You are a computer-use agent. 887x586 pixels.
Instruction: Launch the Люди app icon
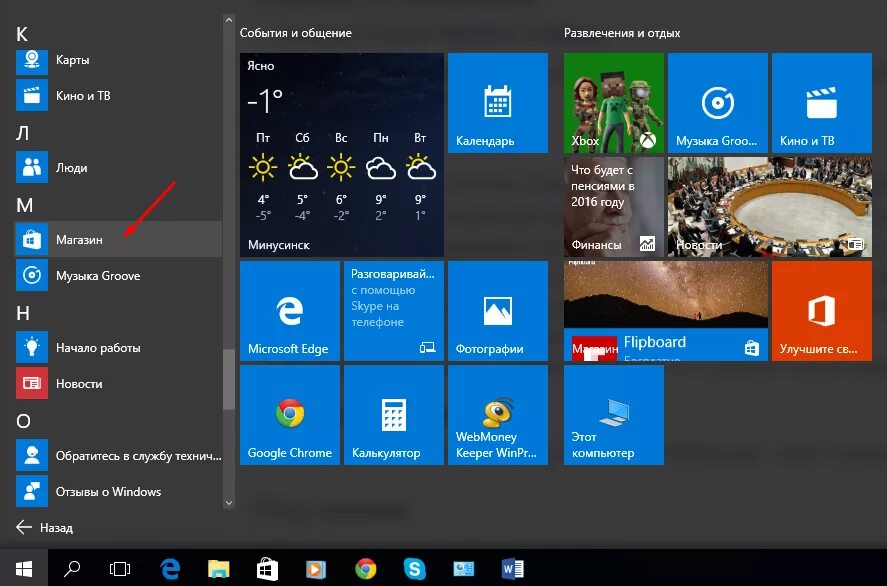pos(32,167)
